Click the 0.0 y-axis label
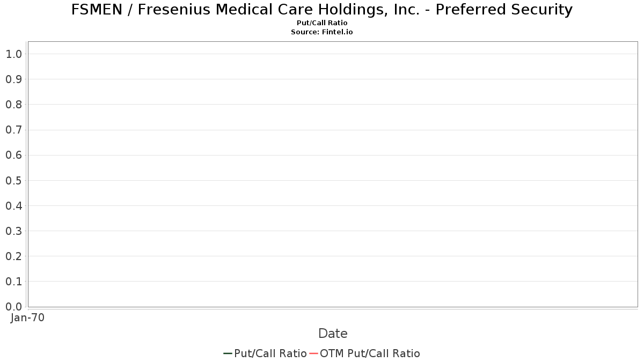644x362 pixels. click(x=13, y=307)
